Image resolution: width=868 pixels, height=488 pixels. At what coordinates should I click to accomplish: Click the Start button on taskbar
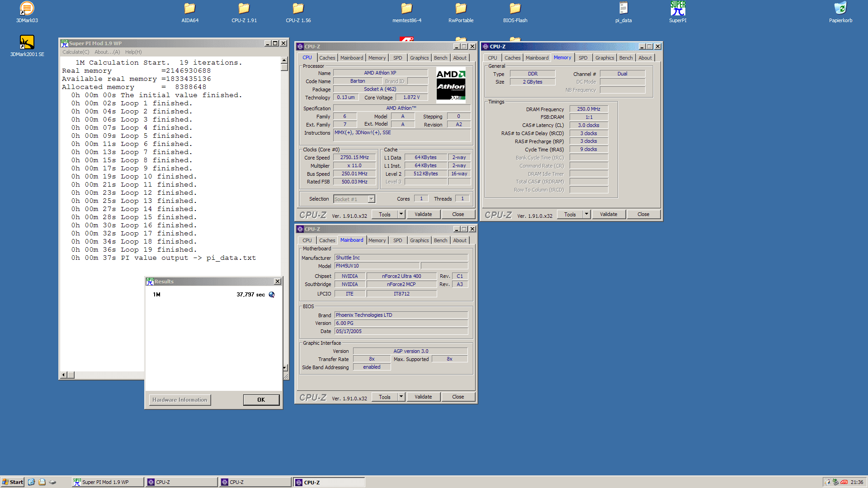pyautogui.click(x=13, y=482)
